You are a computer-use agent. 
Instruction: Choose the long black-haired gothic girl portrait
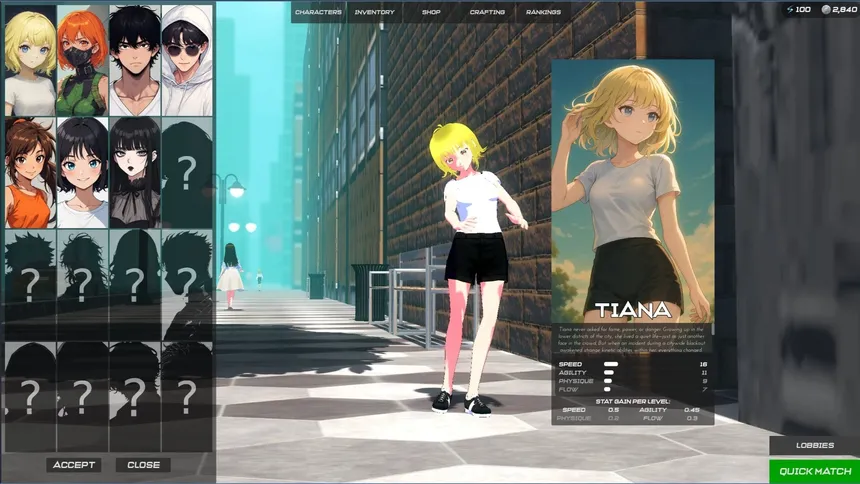click(134, 173)
